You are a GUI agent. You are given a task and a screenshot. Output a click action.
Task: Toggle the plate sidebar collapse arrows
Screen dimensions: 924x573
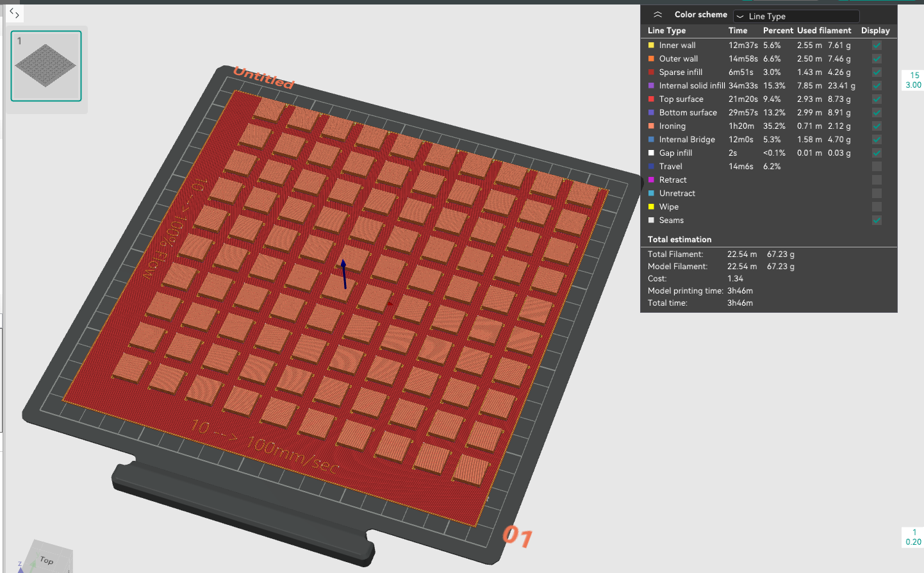point(14,13)
